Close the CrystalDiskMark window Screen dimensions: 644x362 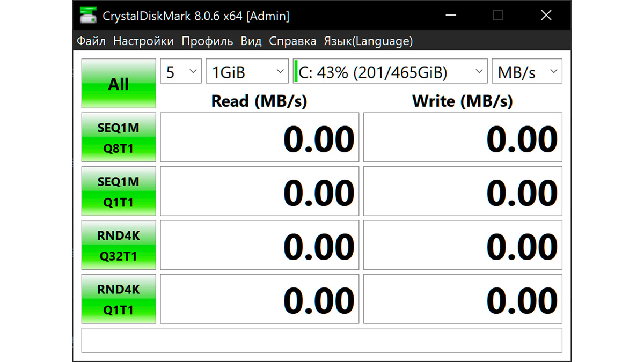(x=546, y=16)
